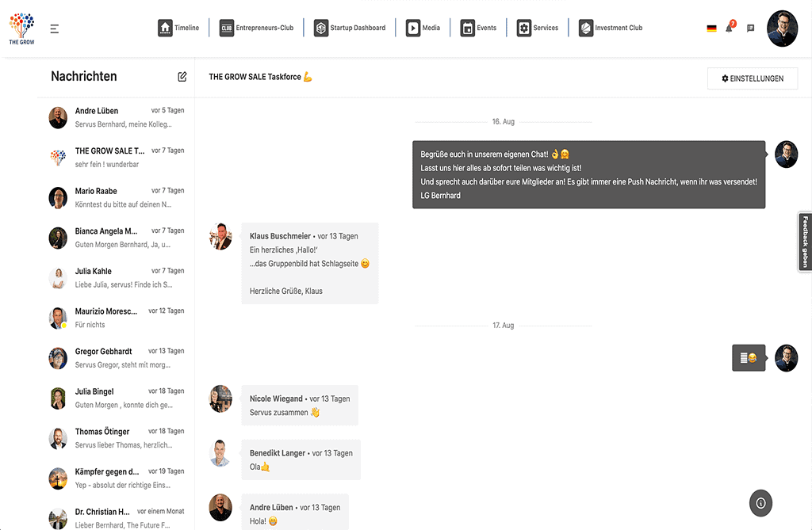This screenshot has width=812, height=530.
Task: Open conversation with Bianca Angela M...
Action: point(117,238)
